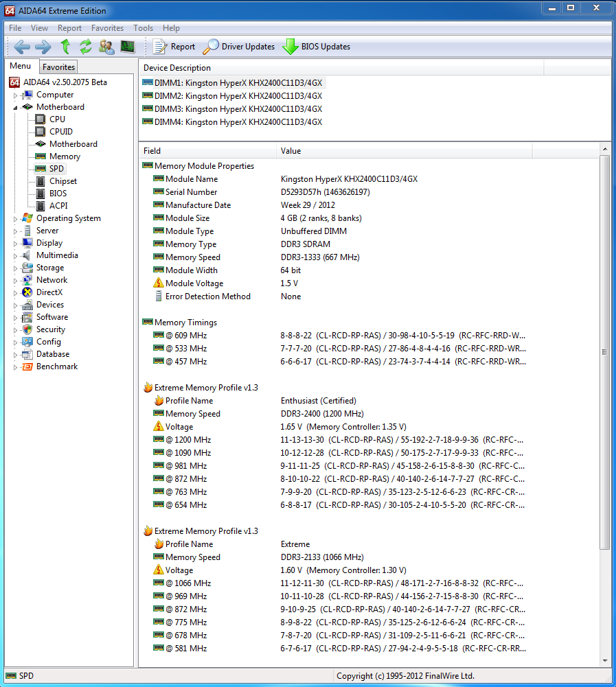The width and height of the screenshot is (616, 687).
Task: Expand the Benchmark node
Action: pos(15,367)
